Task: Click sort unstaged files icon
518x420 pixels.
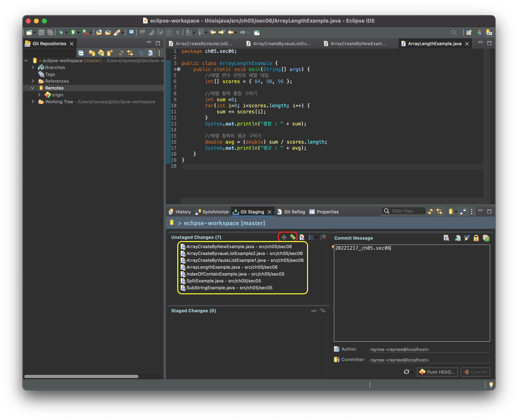Action: point(323,237)
